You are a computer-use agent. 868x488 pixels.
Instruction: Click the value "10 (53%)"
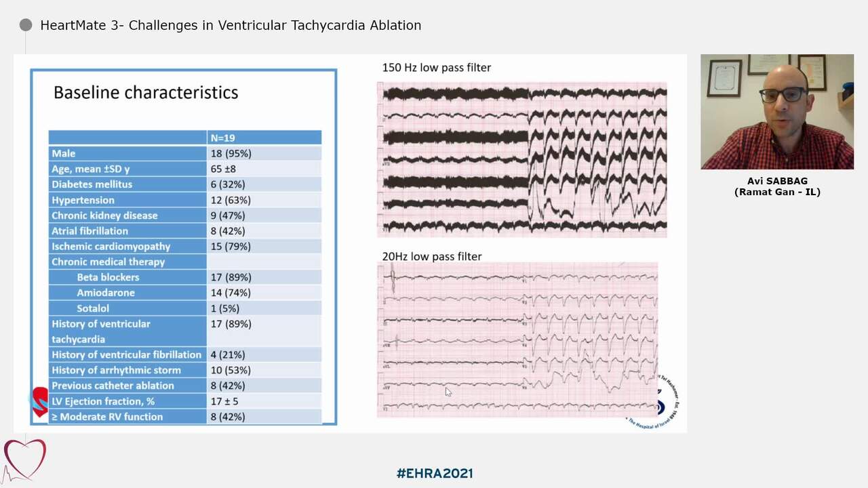pos(231,370)
